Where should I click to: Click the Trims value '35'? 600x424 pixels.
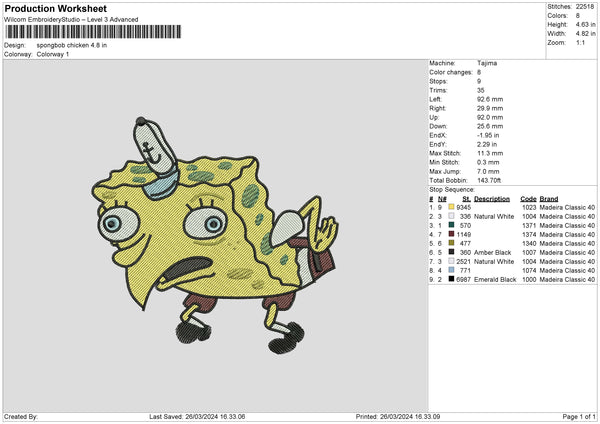click(481, 90)
